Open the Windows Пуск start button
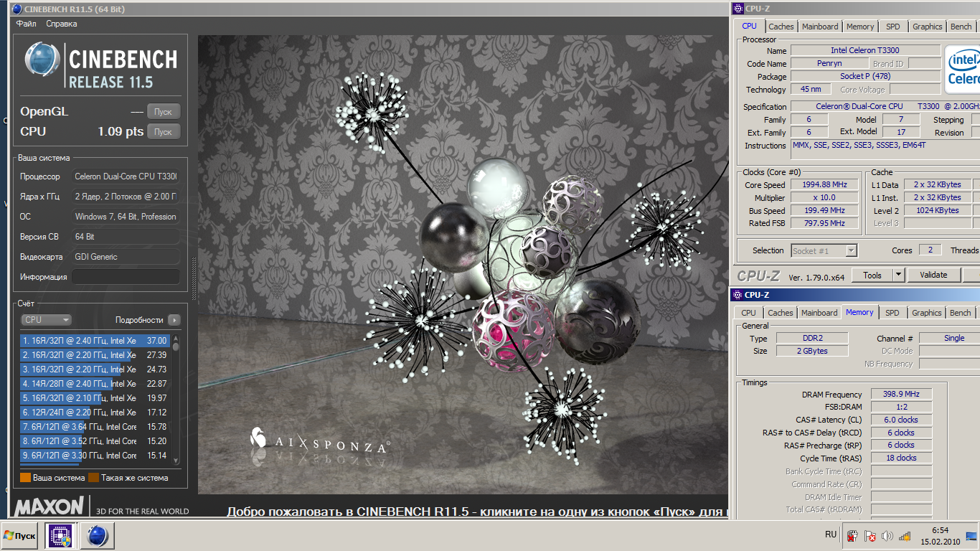Image resolution: width=980 pixels, height=551 pixels. pos(19,536)
